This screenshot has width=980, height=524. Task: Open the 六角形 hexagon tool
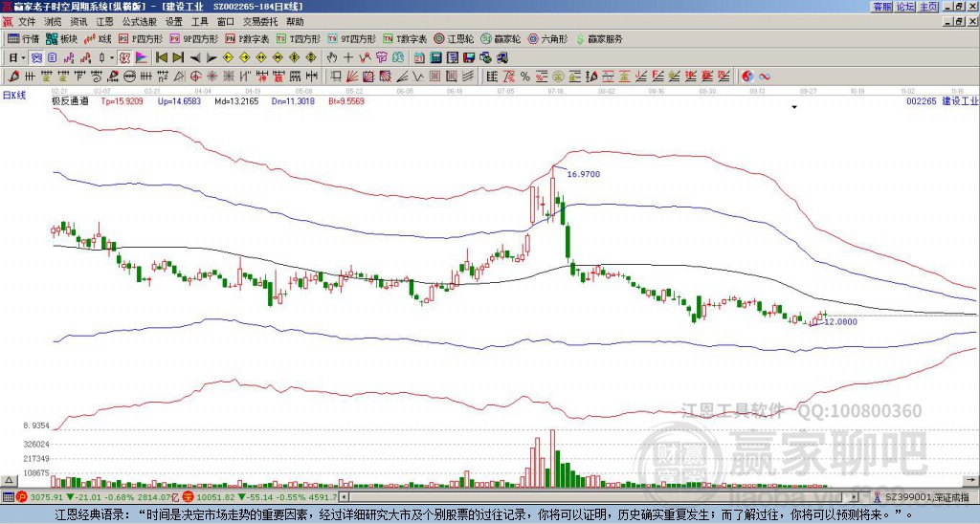click(548, 38)
